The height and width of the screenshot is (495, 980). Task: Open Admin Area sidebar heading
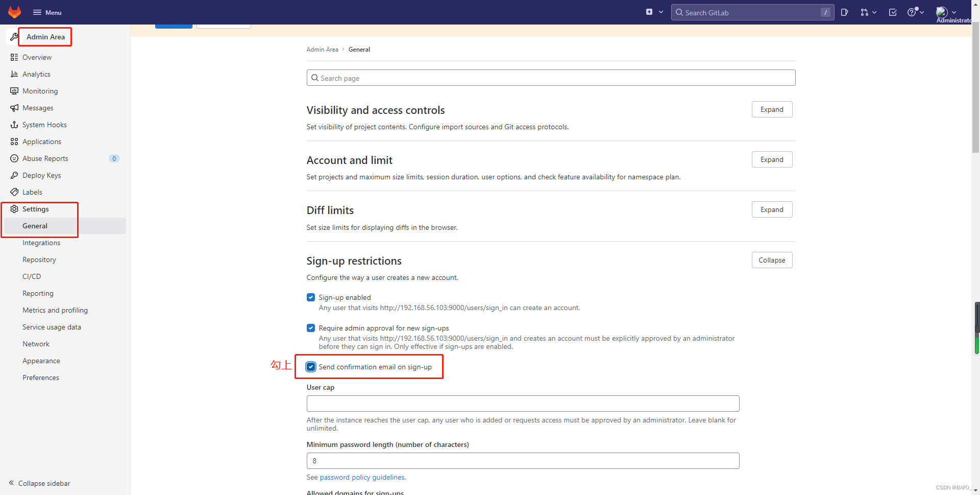[45, 37]
